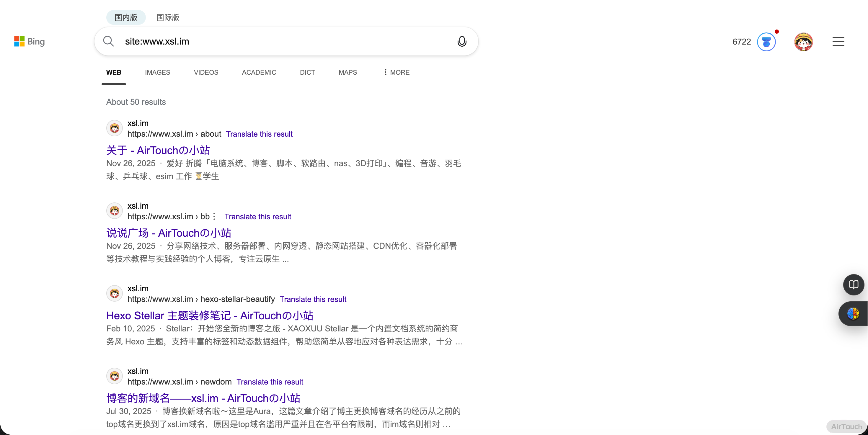Open the hamburger settings menu
The width and height of the screenshot is (868, 435).
(x=838, y=41)
